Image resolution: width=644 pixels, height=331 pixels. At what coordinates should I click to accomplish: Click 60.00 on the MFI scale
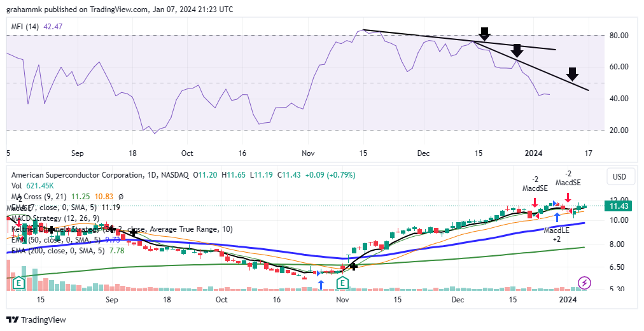coord(619,67)
